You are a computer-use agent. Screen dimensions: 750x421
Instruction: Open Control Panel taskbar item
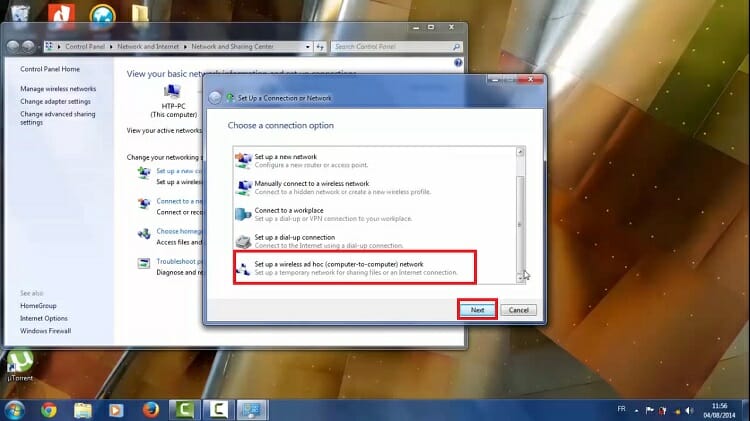252,410
